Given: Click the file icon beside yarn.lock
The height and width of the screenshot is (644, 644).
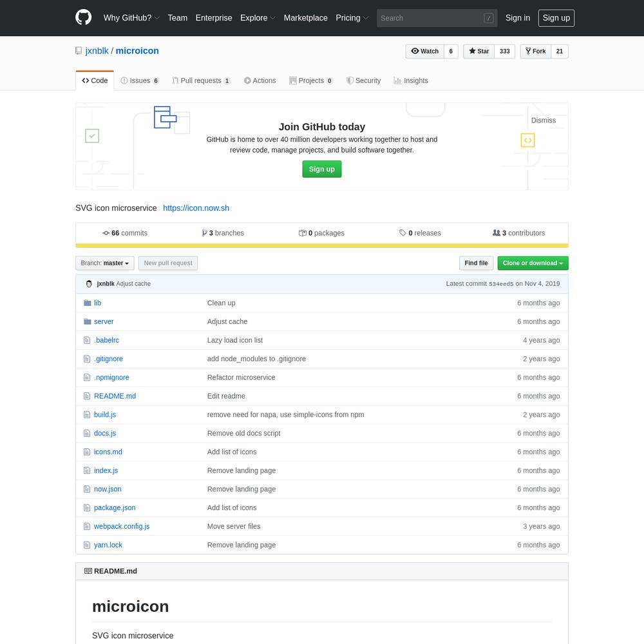Looking at the screenshot, I should pos(87,545).
